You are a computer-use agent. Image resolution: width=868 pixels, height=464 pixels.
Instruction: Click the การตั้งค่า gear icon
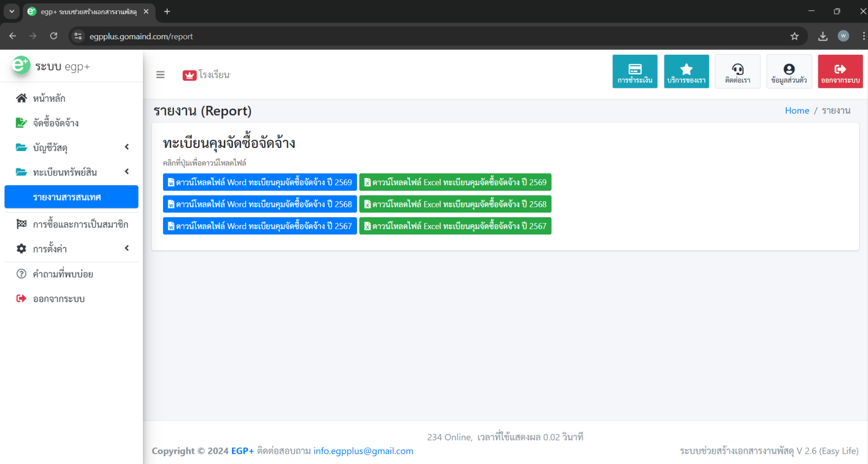pyautogui.click(x=21, y=249)
